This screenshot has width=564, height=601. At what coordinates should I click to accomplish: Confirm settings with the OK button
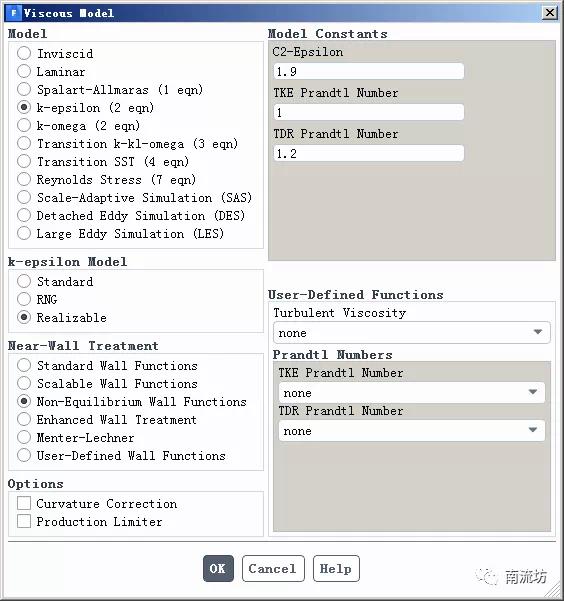click(218, 568)
